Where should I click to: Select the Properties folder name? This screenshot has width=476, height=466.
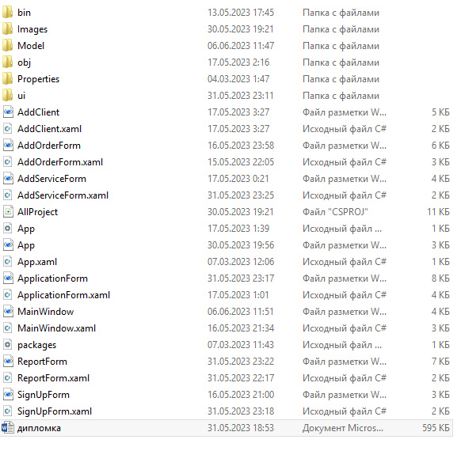[38, 79]
